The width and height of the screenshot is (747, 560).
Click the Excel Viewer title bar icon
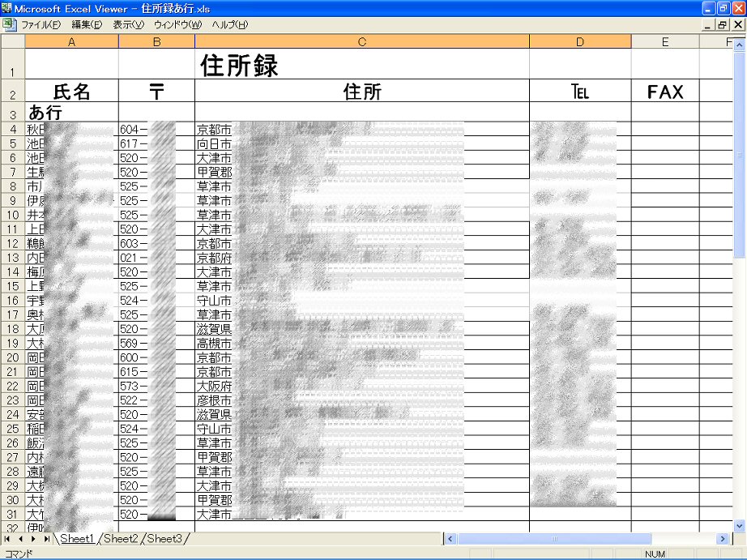coord(7,8)
